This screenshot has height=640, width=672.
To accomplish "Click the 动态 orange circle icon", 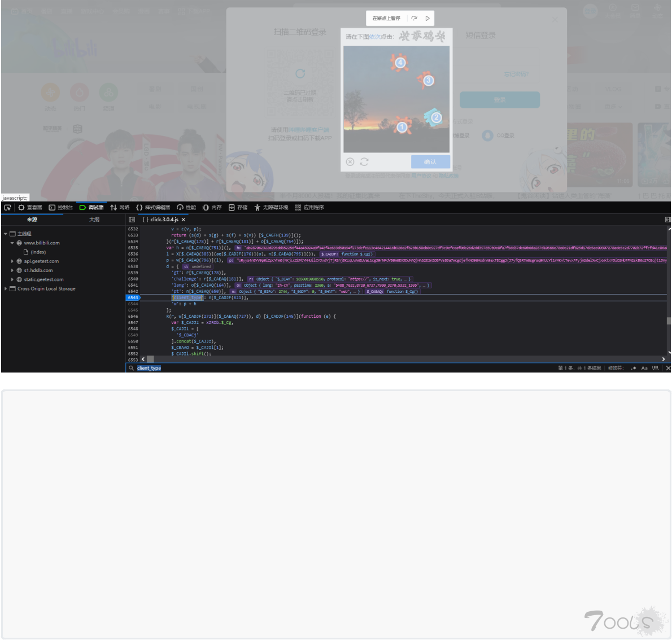I will click(51, 93).
